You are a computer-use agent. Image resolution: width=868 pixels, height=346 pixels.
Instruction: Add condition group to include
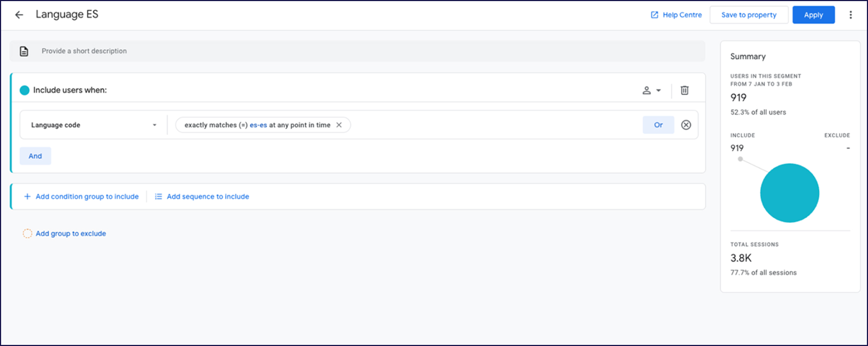(x=81, y=196)
